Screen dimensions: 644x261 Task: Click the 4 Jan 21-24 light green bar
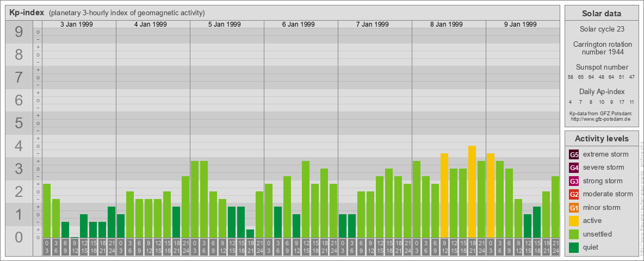click(185, 207)
